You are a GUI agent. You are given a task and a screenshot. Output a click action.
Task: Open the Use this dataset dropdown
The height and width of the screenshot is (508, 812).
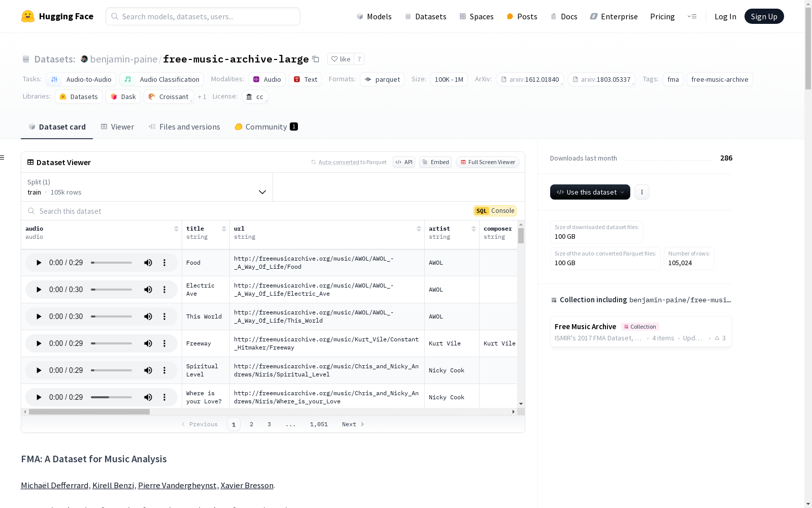[590, 192]
